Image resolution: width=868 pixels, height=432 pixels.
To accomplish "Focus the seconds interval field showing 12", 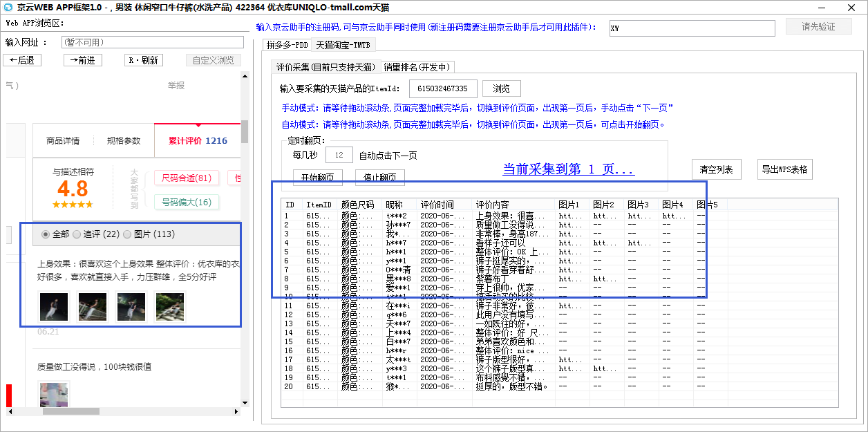I will point(339,156).
